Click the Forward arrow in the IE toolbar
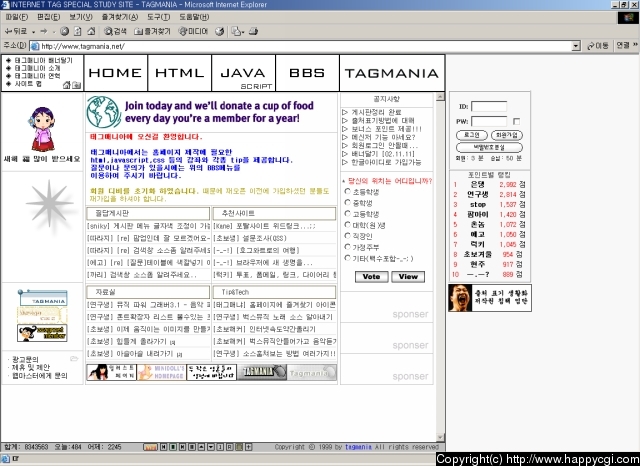 click(44, 31)
